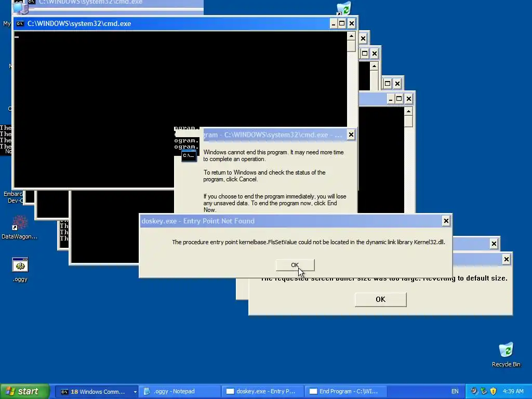
Task: Select the .oggy desktop icon
Action: (x=20, y=270)
